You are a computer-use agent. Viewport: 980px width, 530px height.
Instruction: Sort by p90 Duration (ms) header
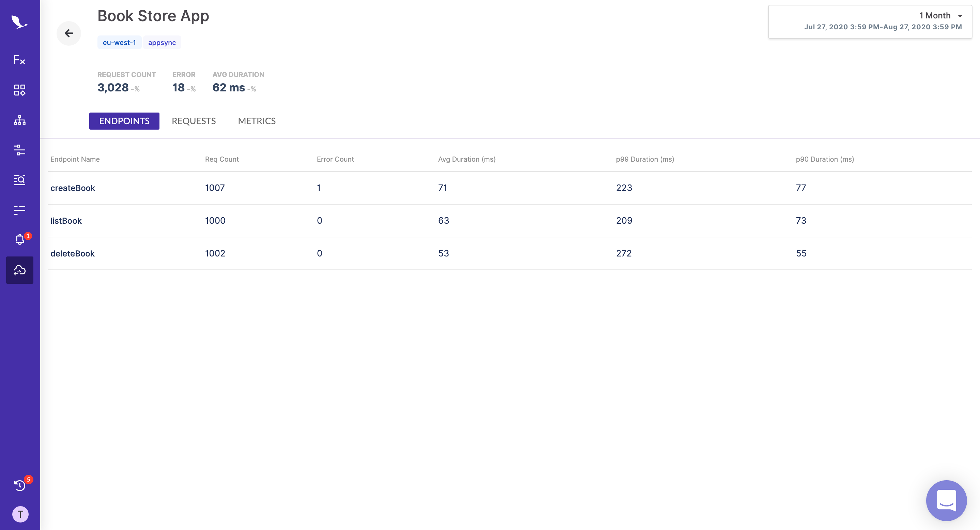coord(825,159)
